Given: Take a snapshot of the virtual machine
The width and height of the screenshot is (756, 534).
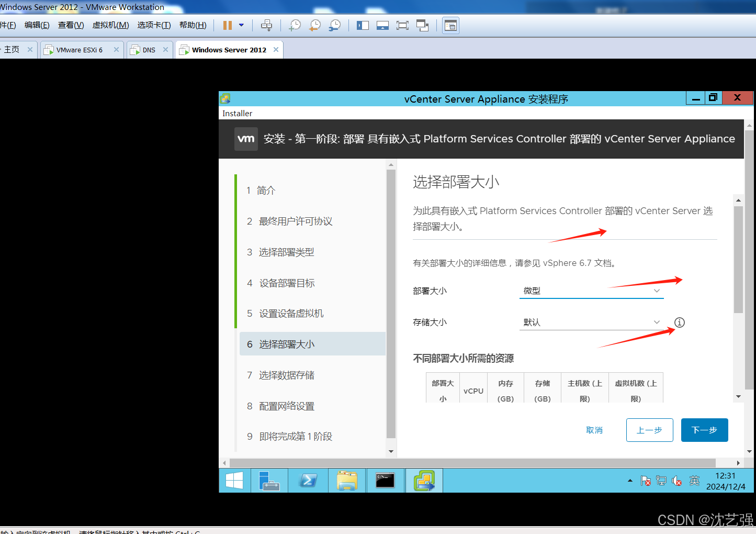Looking at the screenshot, I should [x=295, y=25].
